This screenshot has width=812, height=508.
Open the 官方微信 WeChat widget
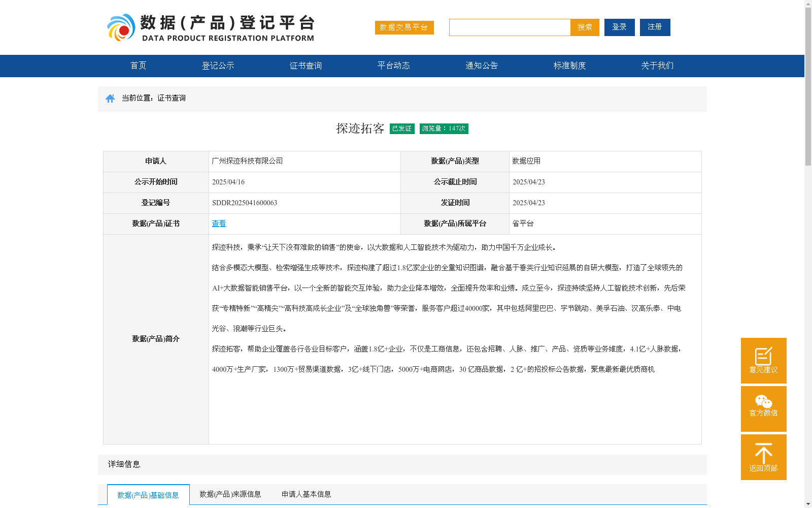(x=763, y=409)
